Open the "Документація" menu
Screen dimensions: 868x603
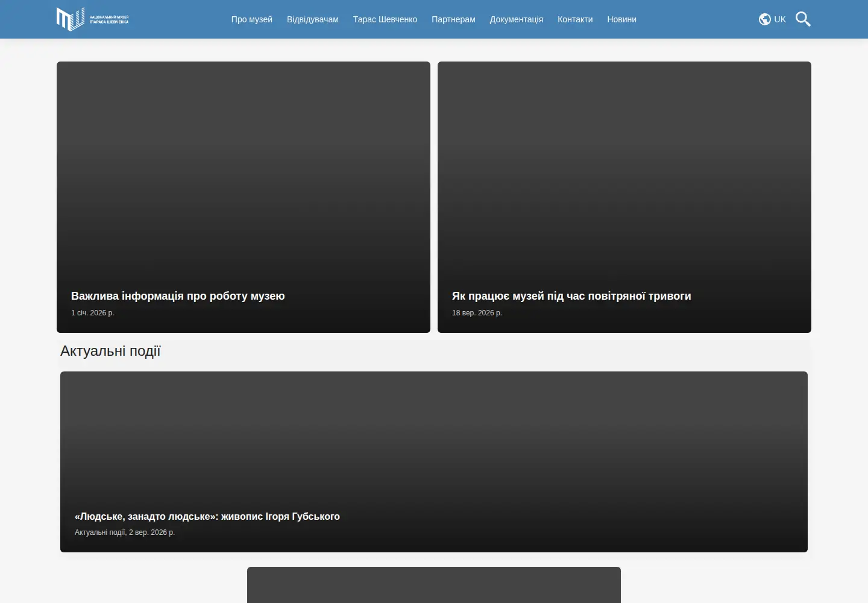(x=517, y=19)
